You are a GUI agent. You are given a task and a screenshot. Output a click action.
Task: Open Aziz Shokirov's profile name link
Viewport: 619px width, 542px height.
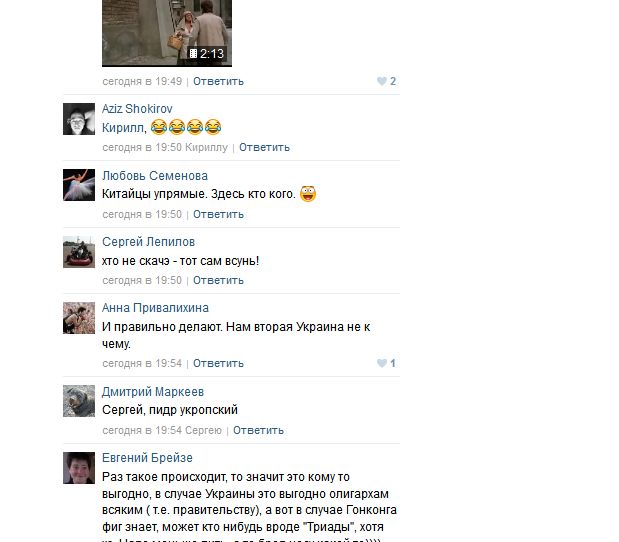tap(137, 109)
